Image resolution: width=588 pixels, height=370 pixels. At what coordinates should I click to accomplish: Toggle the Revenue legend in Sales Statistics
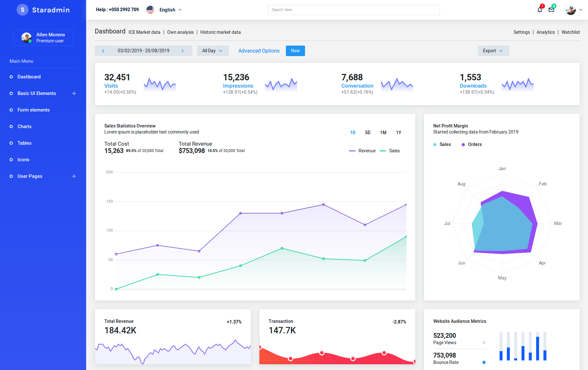click(362, 150)
